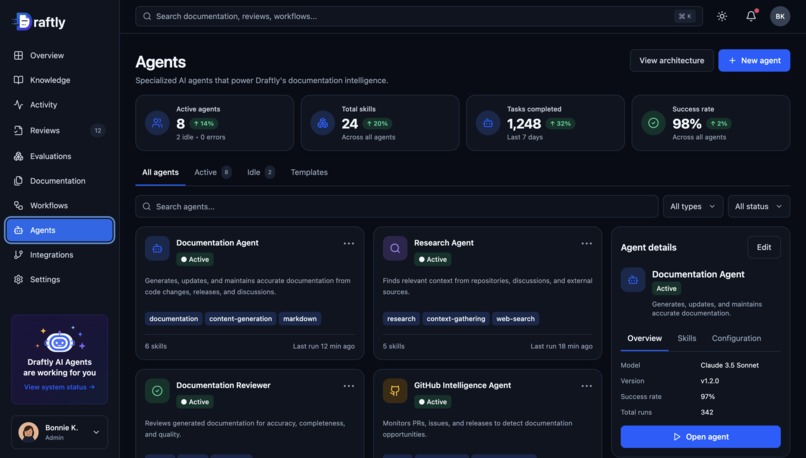This screenshot has width=806, height=458.
Task: Click the research tag
Action: pyautogui.click(x=401, y=319)
